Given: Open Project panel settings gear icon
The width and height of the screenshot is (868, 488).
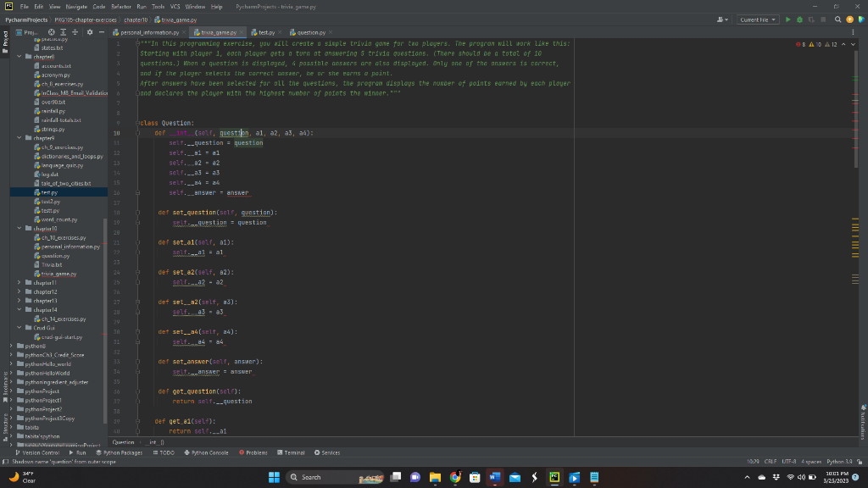Looking at the screenshot, I should [90, 32].
